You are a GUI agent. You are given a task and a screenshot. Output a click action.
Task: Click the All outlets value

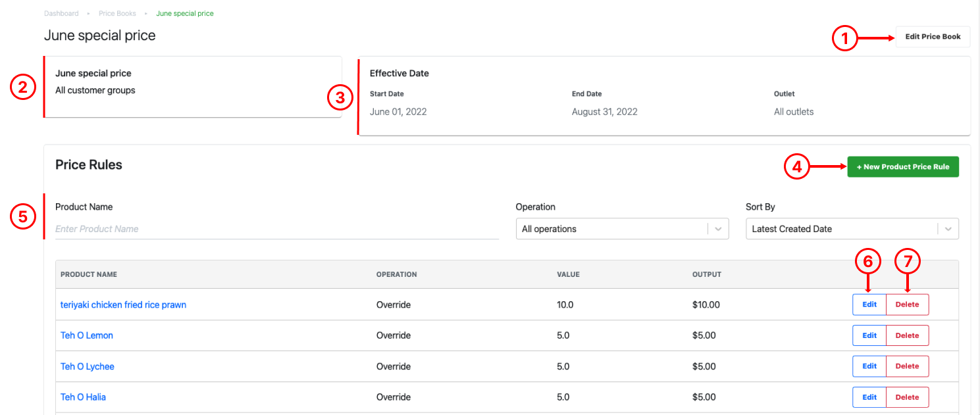(794, 112)
